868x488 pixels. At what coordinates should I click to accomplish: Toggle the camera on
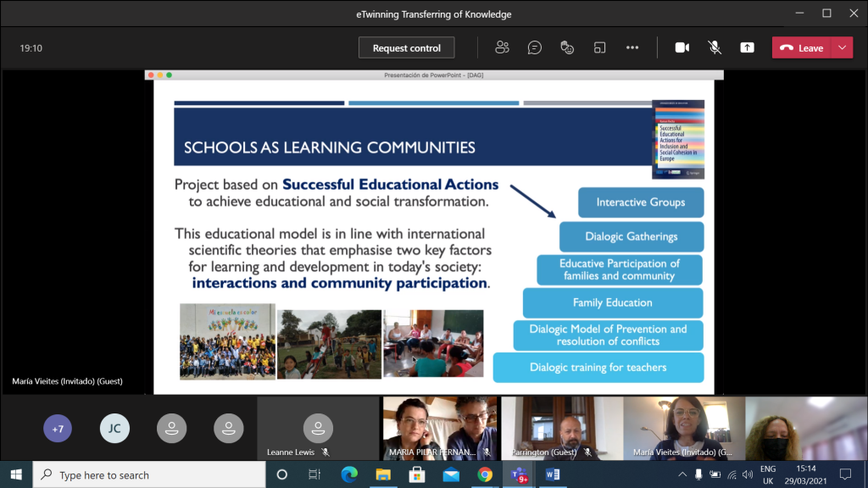(682, 47)
